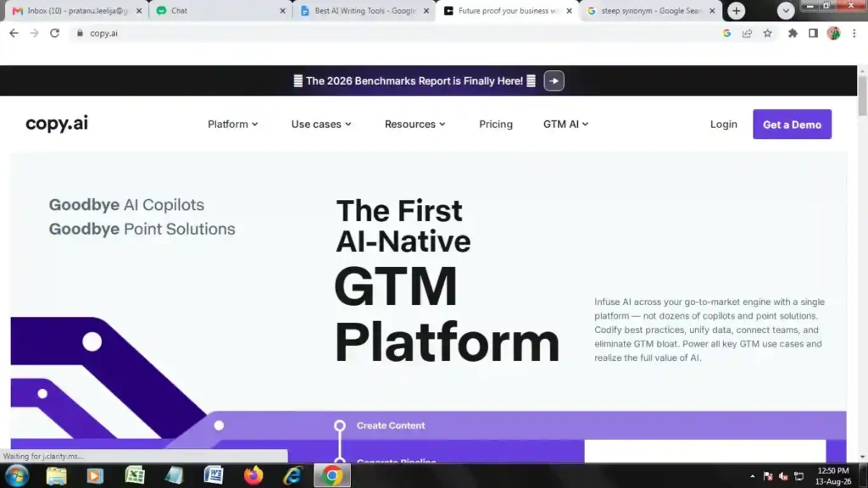Screen dimensions: 868x488
Task: Expand the Platform dropdown menu
Action: pos(232,124)
